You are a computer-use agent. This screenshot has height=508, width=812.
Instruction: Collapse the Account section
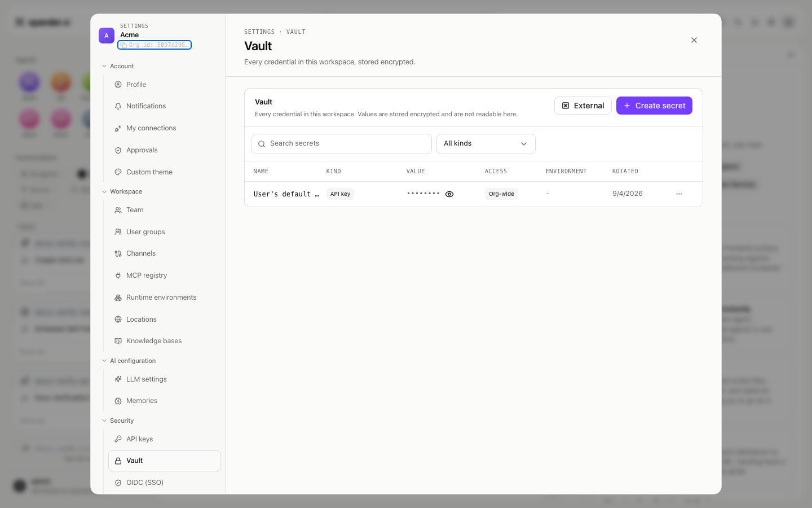[104, 66]
